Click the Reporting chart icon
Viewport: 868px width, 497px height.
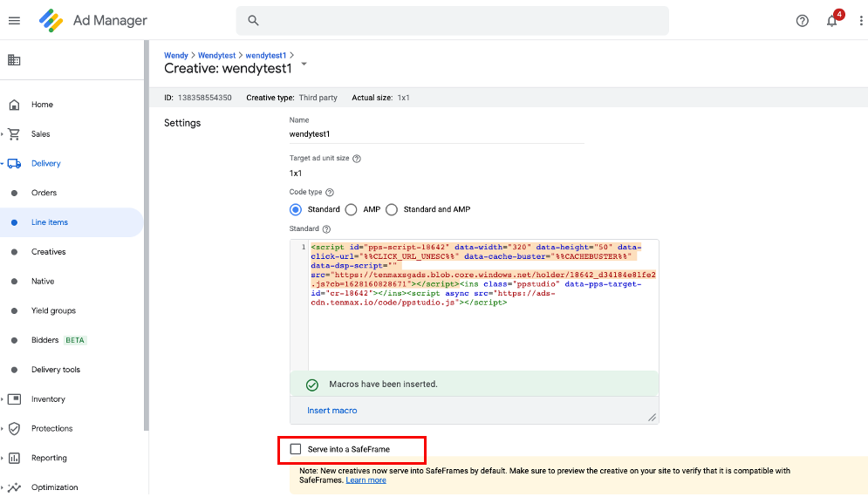click(x=14, y=458)
